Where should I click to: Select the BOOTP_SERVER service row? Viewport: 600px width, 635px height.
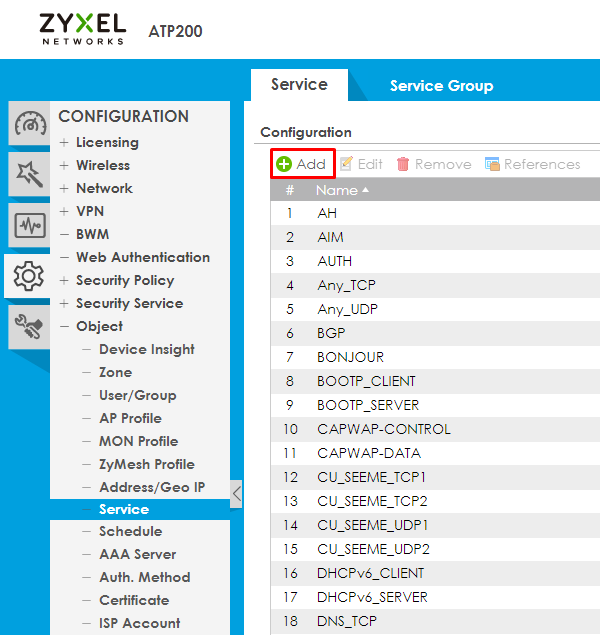pyautogui.click(x=435, y=405)
